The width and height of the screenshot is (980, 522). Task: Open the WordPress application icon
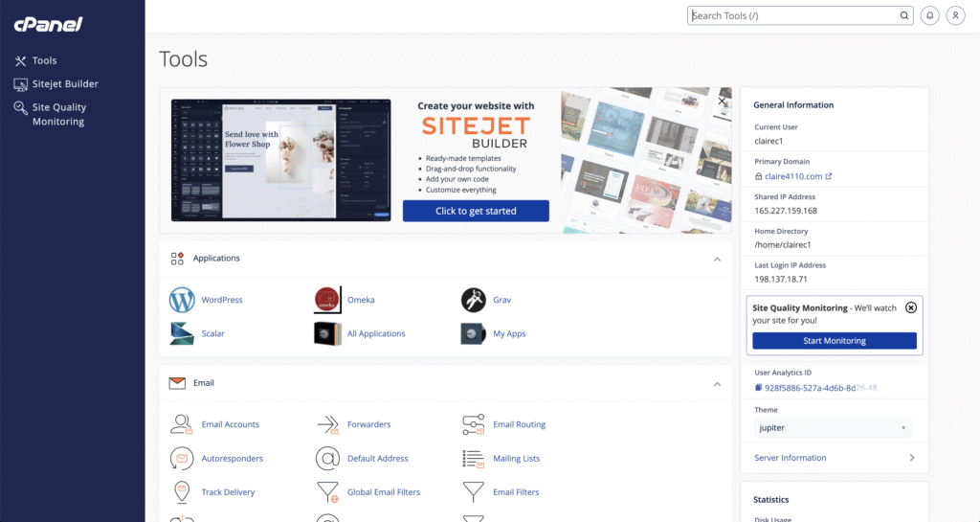[182, 300]
